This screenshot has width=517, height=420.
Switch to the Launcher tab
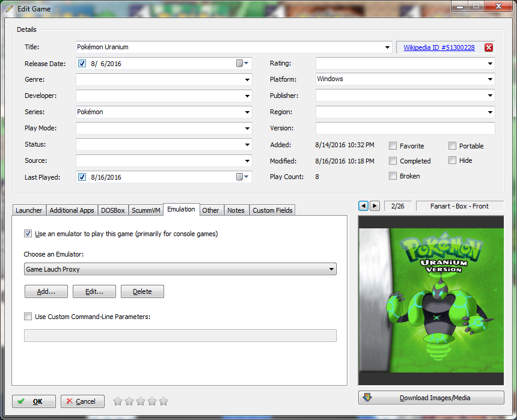coord(29,210)
